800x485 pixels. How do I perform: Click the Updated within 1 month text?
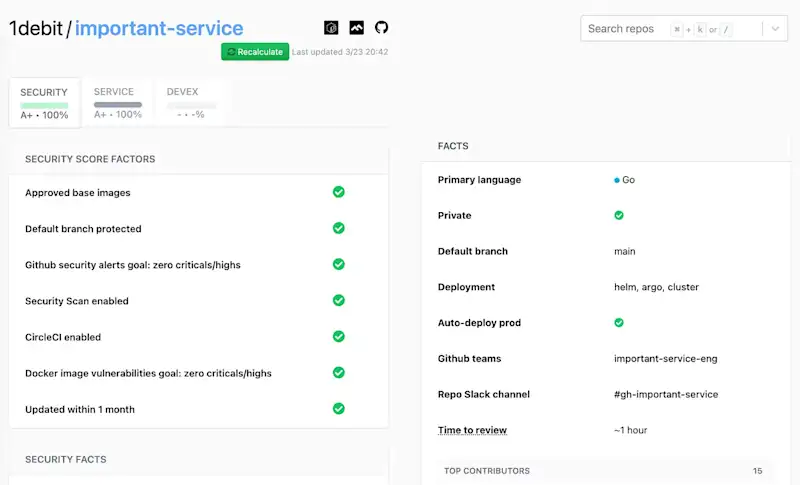click(80, 410)
